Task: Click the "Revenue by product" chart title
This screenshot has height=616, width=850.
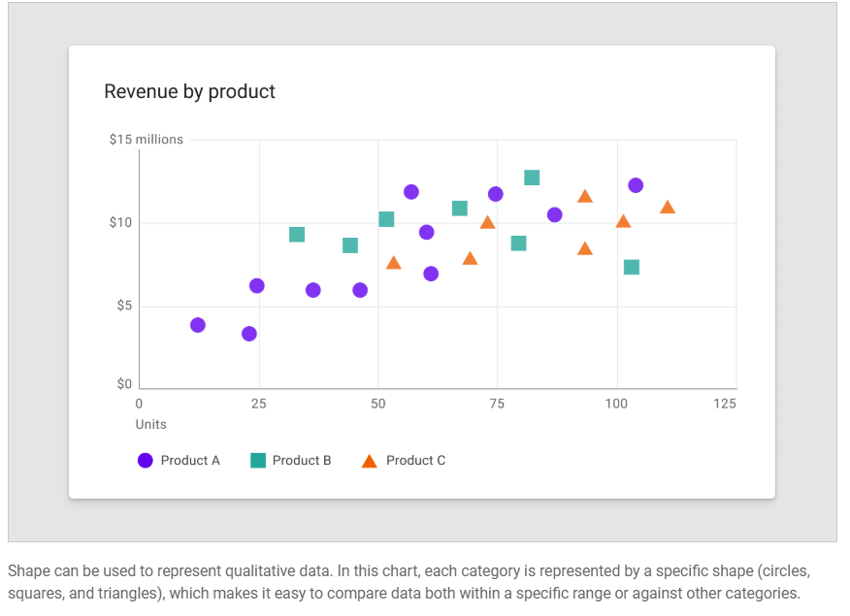Action: pos(189,91)
